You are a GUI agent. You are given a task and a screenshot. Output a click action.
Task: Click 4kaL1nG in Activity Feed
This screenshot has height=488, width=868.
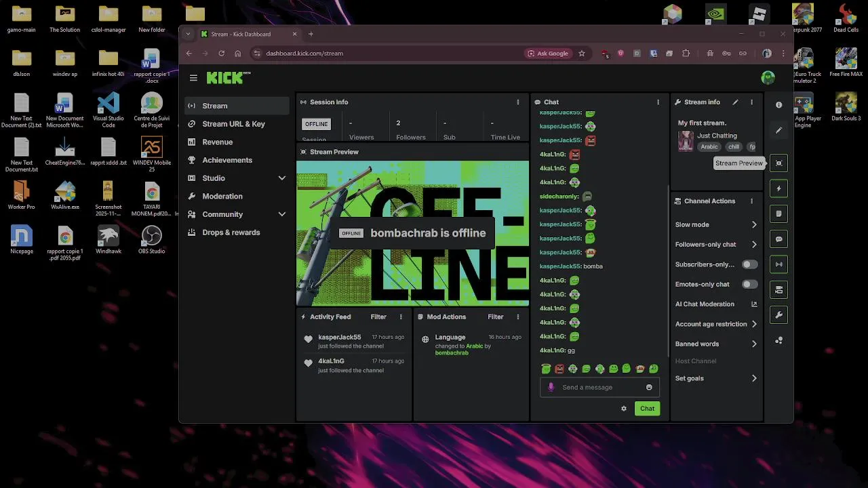[331, 361]
